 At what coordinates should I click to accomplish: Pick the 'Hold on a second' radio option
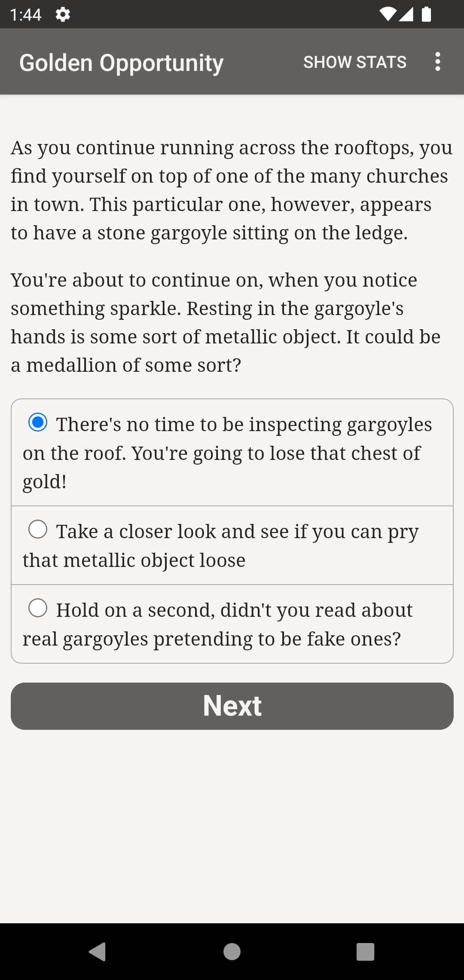point(38,608)
